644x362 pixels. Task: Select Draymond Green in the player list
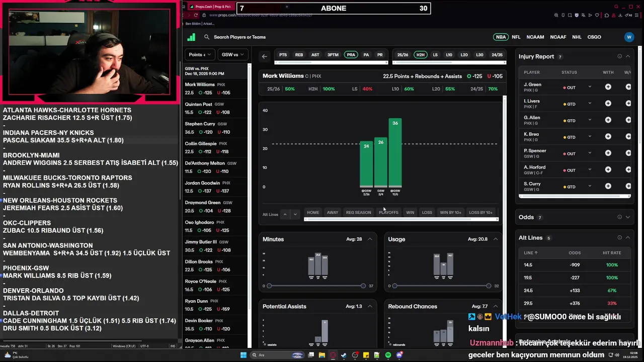tap(215, 207)
